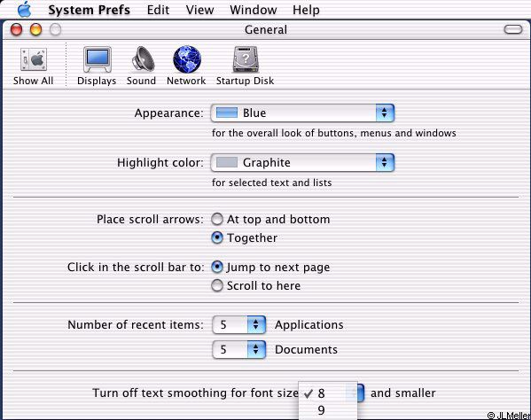The width and height of the screenshot is (531, 420).
Task: Open the System Prefs application menu
Action: coord(89,10)
